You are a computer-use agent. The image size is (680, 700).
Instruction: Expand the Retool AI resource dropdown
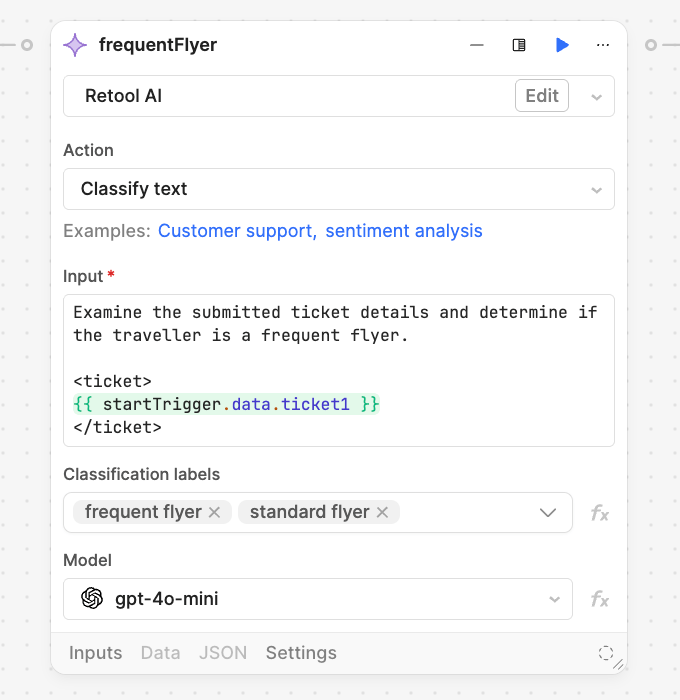pyautogui.click(x=597, y=97)
